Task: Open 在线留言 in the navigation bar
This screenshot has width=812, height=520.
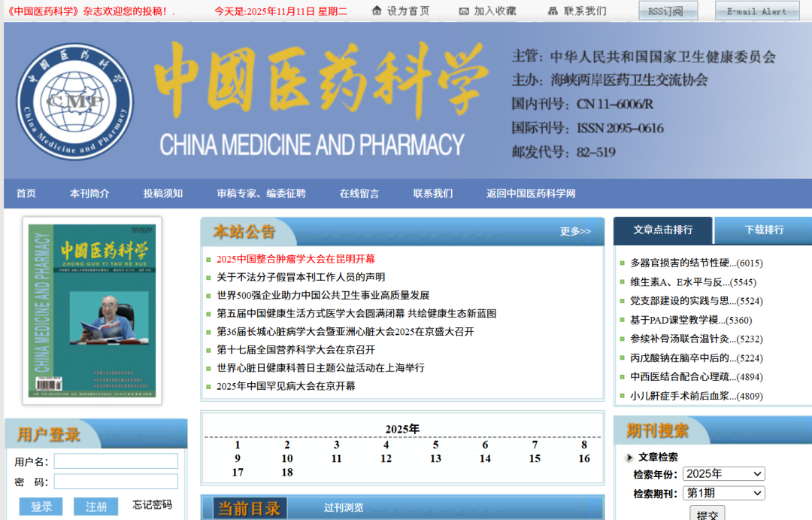Action: click(359, 193)
